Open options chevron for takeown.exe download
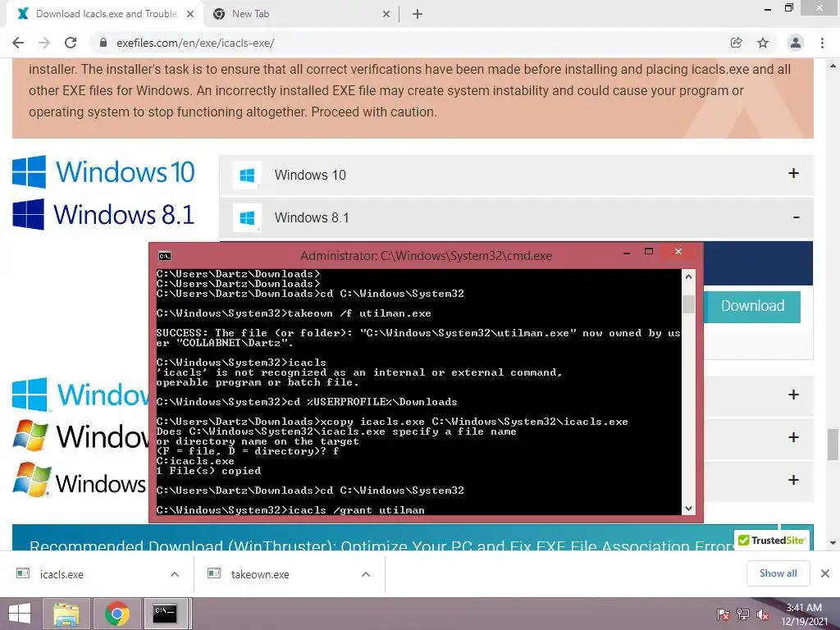The image size is (840, 630). pyautogui.click(x=366, y=574)
